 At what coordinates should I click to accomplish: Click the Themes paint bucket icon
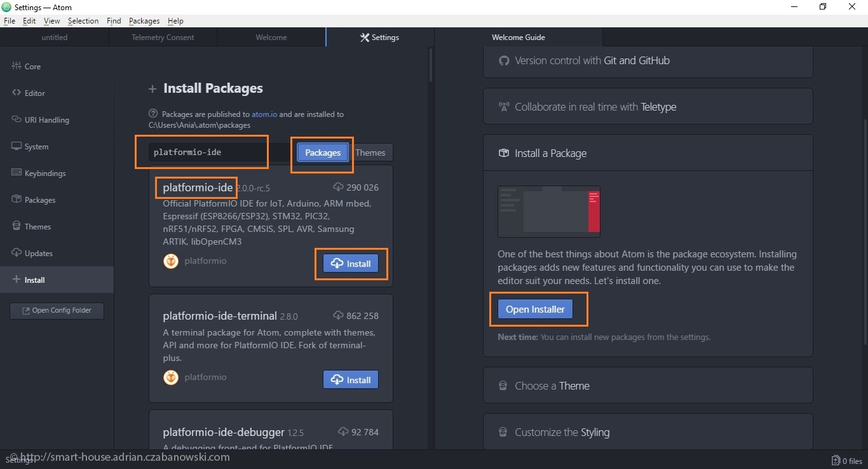click(17, 226)
